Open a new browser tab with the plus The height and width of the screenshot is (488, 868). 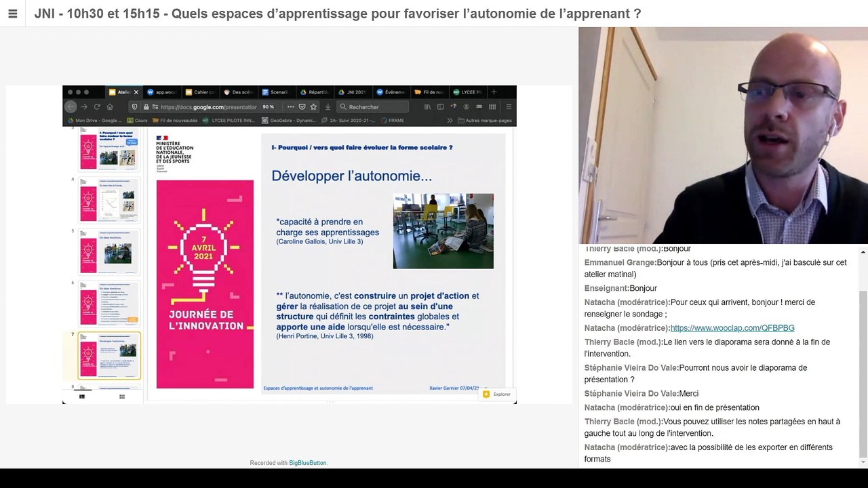pyautogui.click(x=494, y=91)
